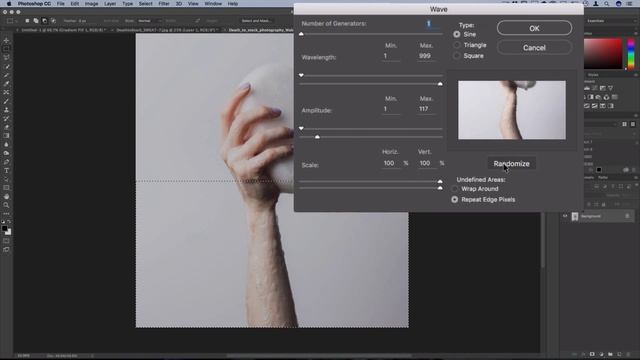Click Cancel in the Wave dialog
This screenshot has width=640, height=360.
534,48
